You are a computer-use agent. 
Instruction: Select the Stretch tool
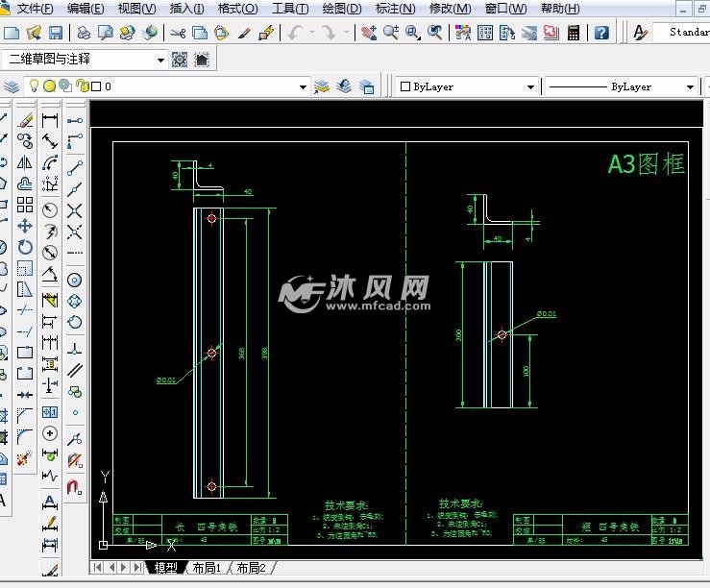tap(25, 289)
